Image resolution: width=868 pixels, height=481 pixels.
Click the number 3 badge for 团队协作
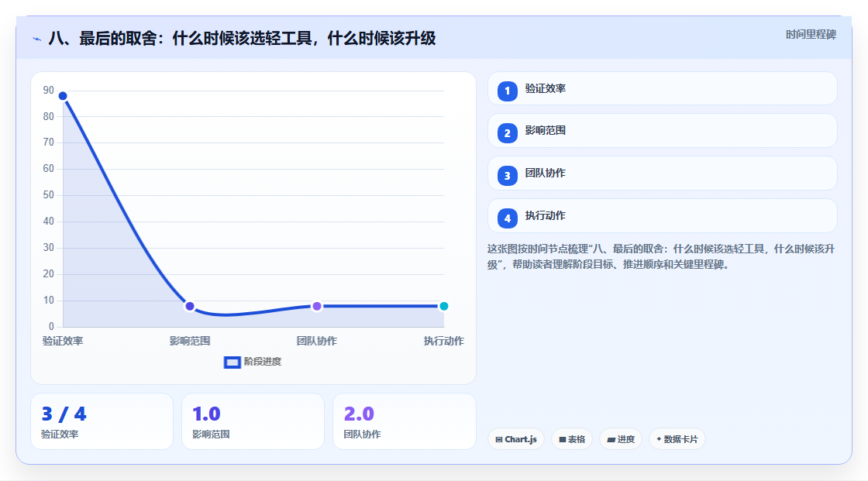507,176
